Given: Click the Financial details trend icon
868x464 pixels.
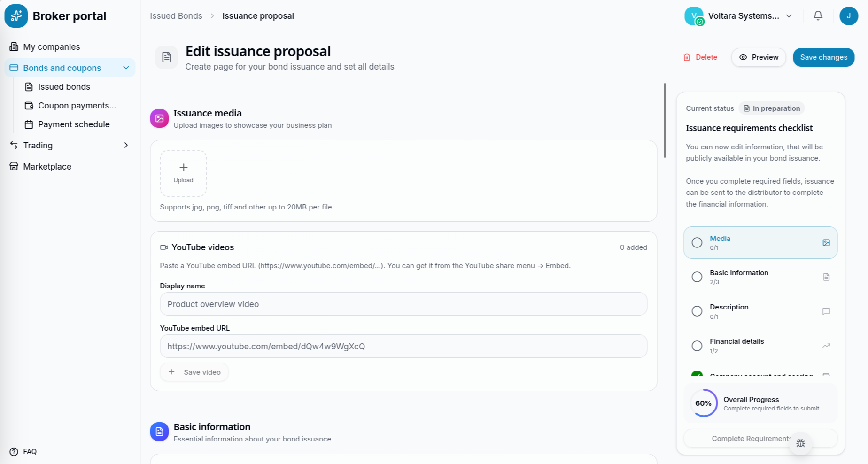Looking at the screenshot, I should click(826, 346).
